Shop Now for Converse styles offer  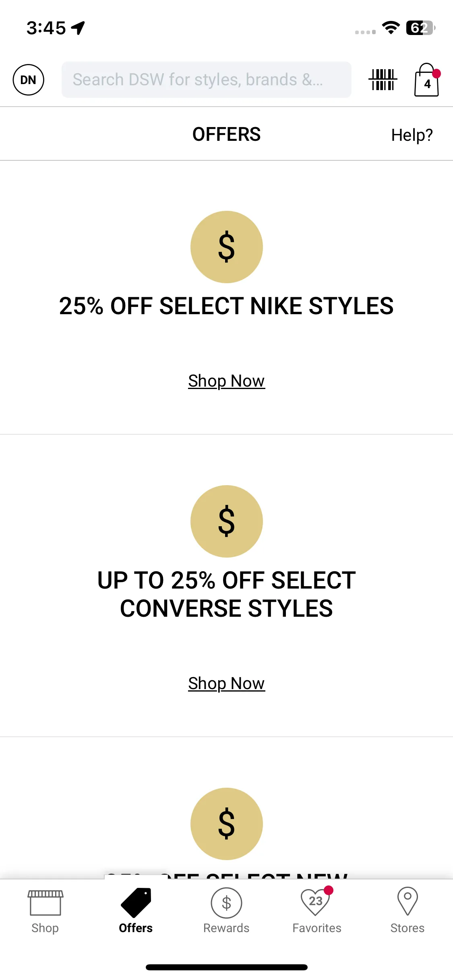226,684
